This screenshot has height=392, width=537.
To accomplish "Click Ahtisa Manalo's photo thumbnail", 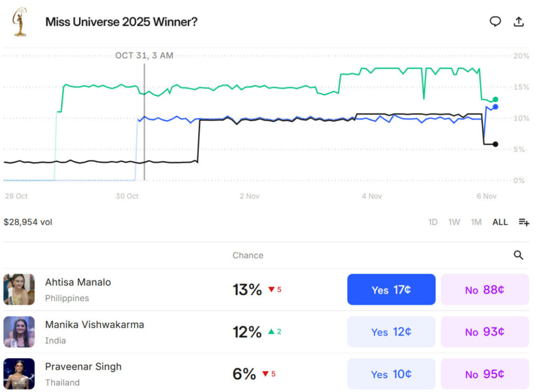I will pos(19,289).
